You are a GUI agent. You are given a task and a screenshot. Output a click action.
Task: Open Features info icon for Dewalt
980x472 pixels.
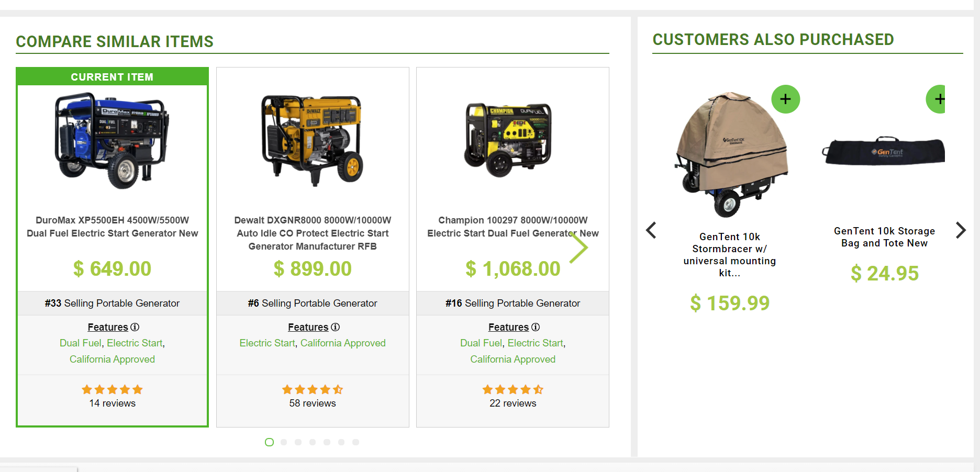click(336, 327)
